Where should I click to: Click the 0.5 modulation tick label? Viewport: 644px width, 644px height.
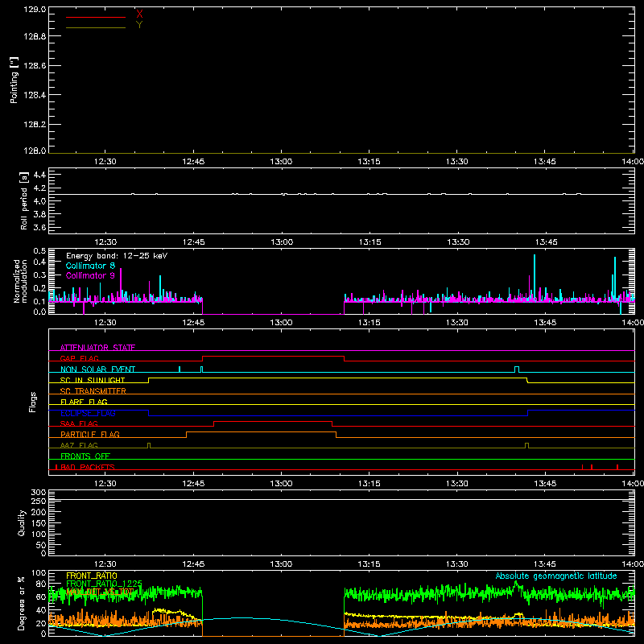coord(39,251)
